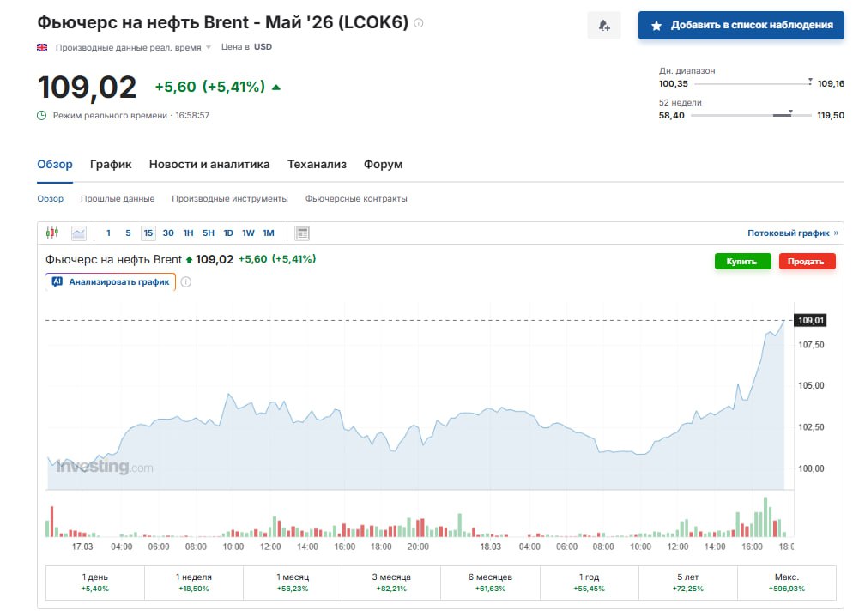Click the green Купить button

click(742, 262)
